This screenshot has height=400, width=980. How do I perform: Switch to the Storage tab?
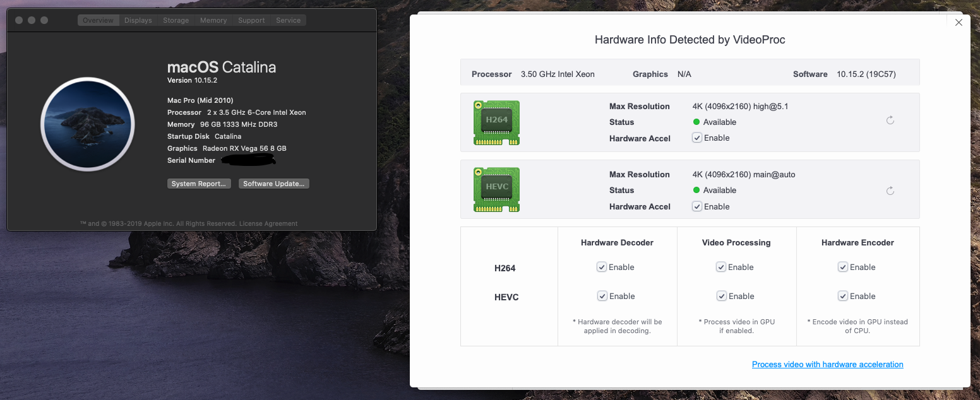[x=176, y=20]
